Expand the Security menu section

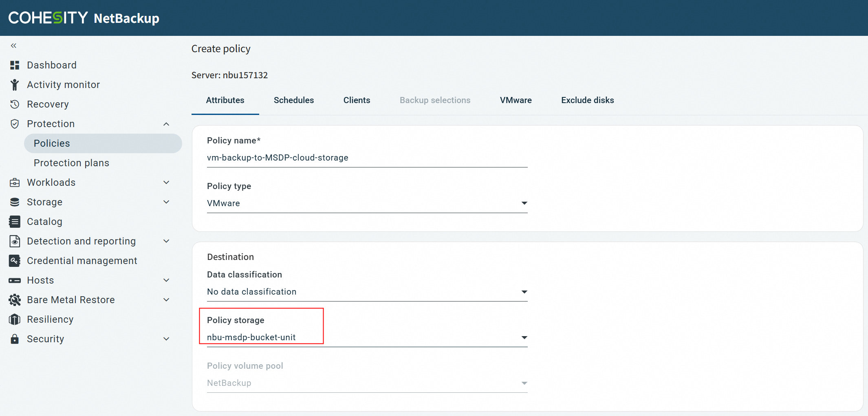click(x=166, y=339)
